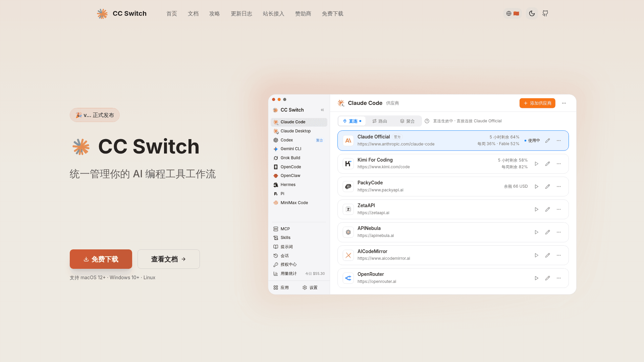
Task: Click the 查看文档 button
Action: [x=169, y=259]
